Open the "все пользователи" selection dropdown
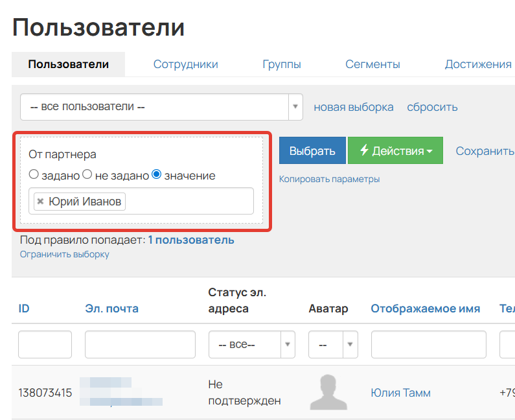 point(161,107)
